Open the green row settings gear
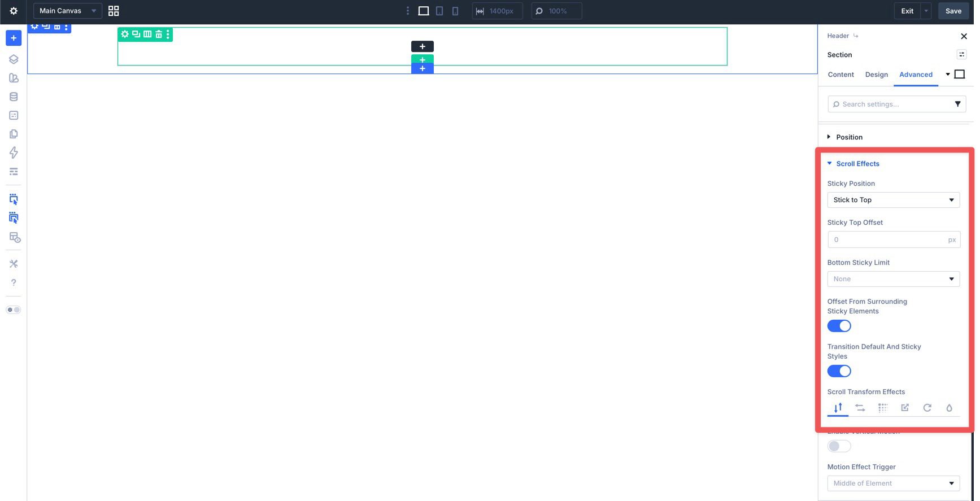 pos(125,34)
